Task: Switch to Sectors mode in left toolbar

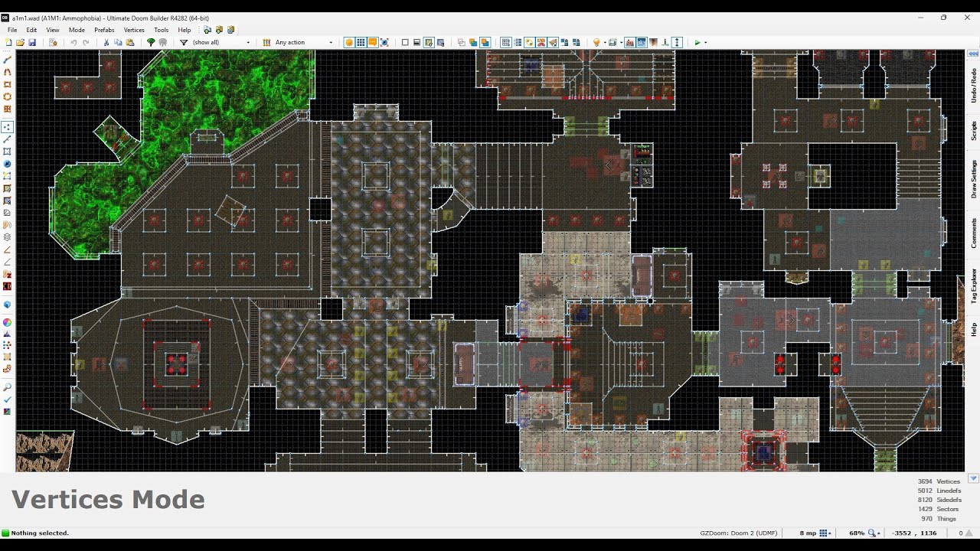Action: click(x=8, y=151)
